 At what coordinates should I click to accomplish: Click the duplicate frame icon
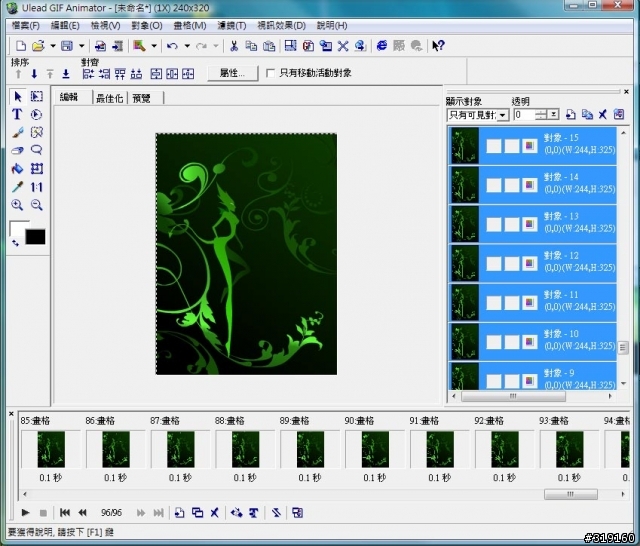click(197, 513)
